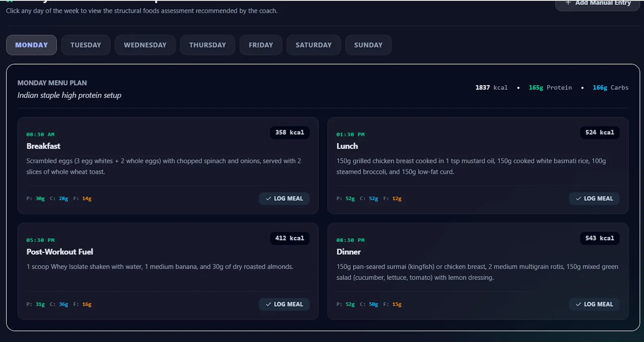Click the Breakfast heading
The image size is (644, 342).
43,146
